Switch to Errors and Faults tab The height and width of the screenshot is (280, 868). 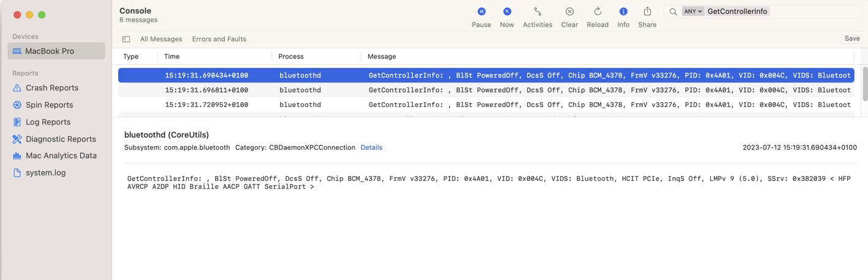pyautogui.click(x=219, y=39)
